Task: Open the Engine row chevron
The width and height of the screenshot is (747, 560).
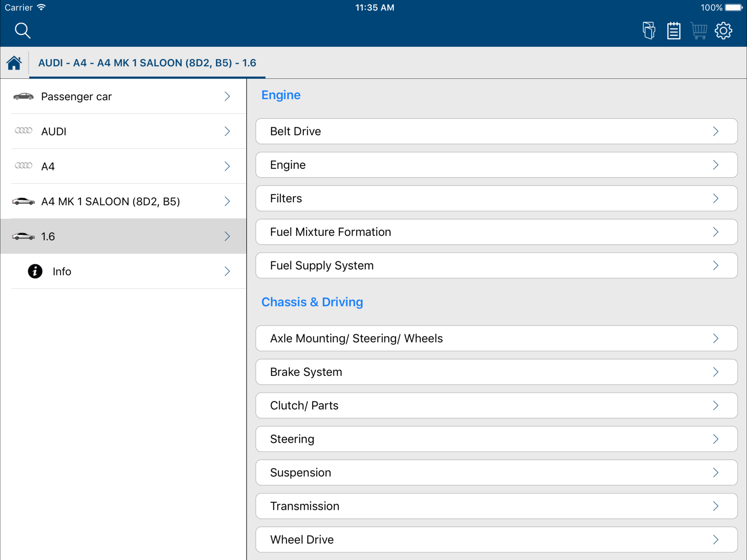Action: (x=716, y=165)
